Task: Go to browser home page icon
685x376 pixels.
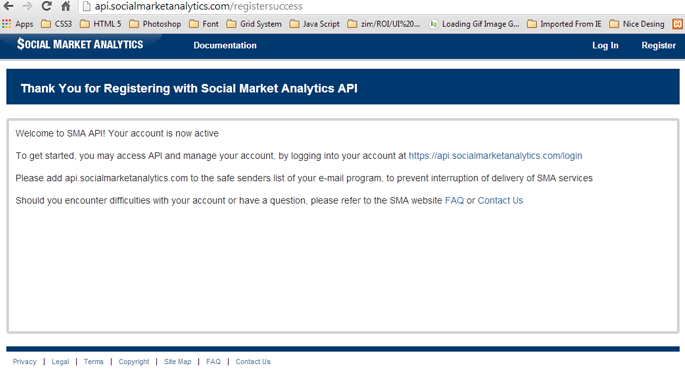Action: [x=66, y=6]
